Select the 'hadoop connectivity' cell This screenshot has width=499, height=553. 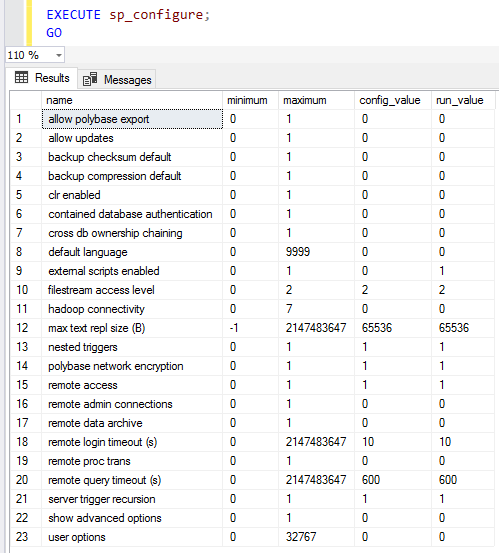tap(132, 309)
